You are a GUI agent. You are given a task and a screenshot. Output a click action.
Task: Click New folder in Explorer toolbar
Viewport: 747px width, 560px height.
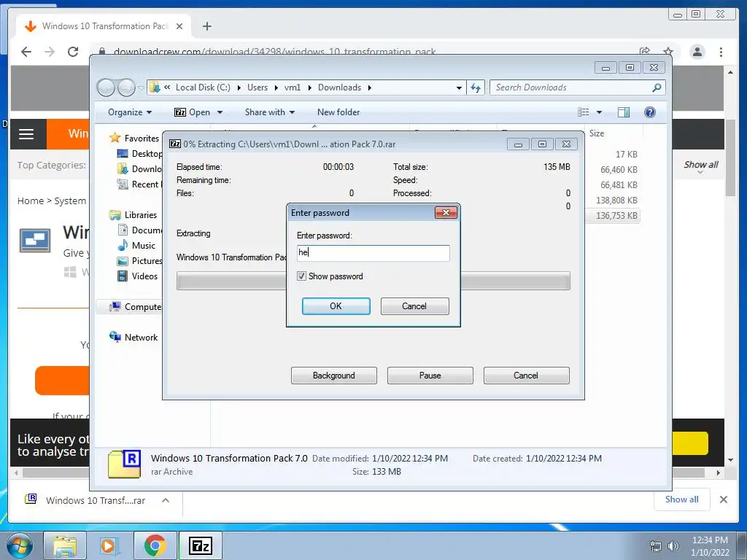338,112
